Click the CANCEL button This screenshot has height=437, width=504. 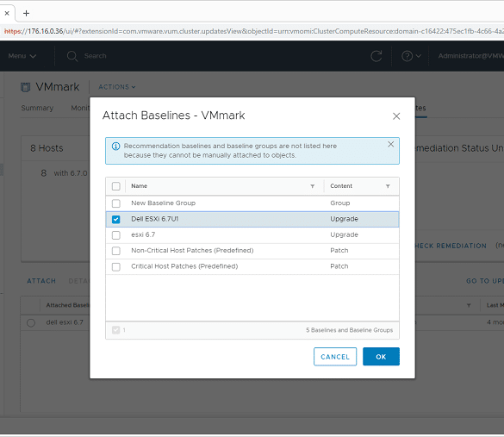[335, 357]
